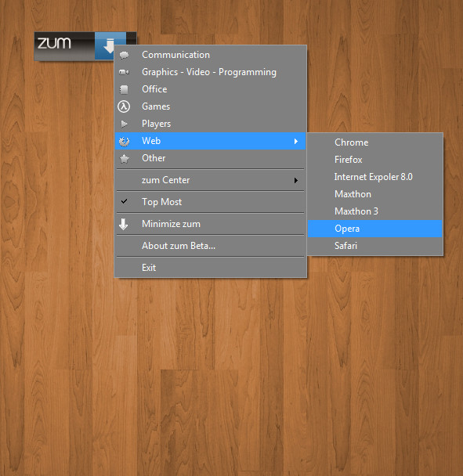
Task: Click the Communication speech bubble icon
Action: [124, 56]
